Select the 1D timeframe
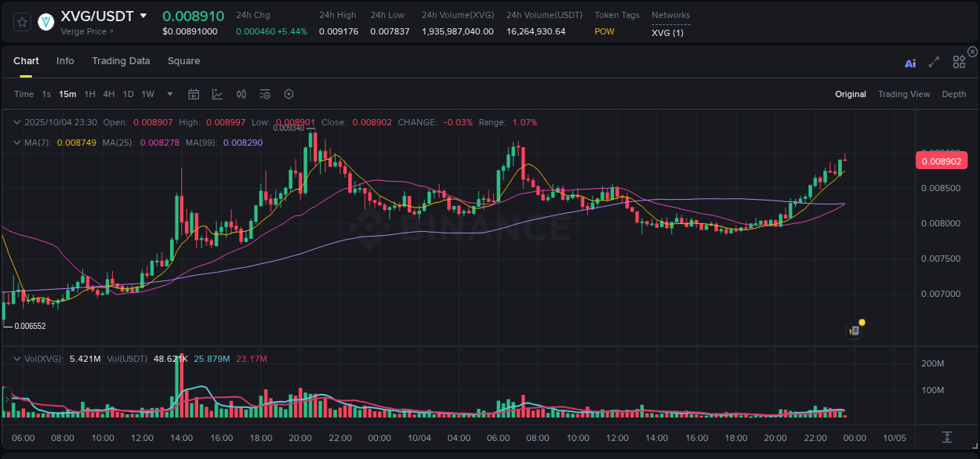This screenshot has width=980, height=459. tap(128, 94)
